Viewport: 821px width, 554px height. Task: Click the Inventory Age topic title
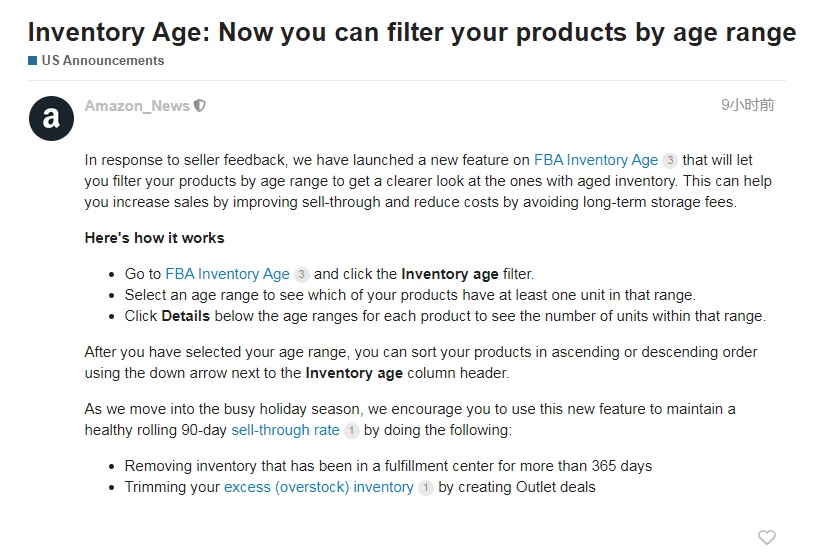click(x=412, y=32)
